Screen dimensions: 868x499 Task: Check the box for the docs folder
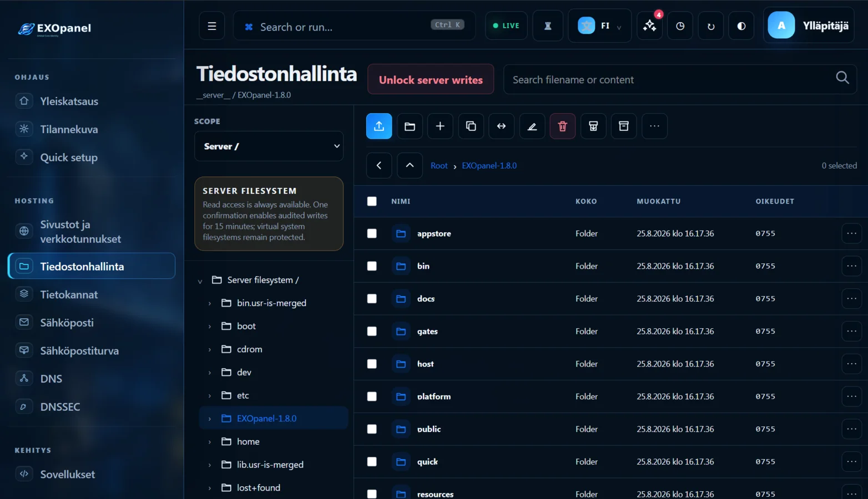coord(372,299)
